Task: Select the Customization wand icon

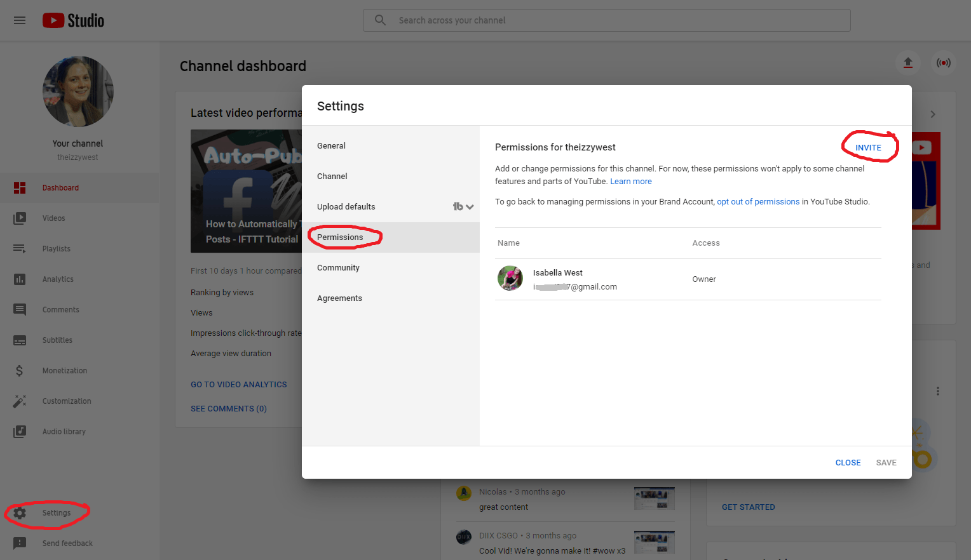Action: click(20, 401)
